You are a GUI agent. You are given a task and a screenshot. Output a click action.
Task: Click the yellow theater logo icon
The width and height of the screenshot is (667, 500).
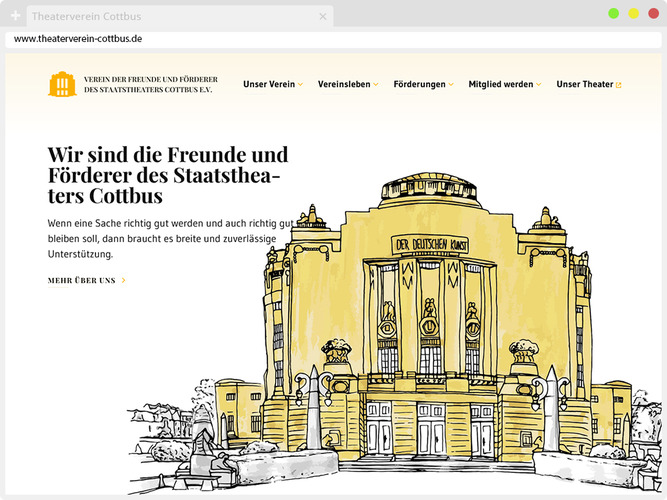pos(62,85)
